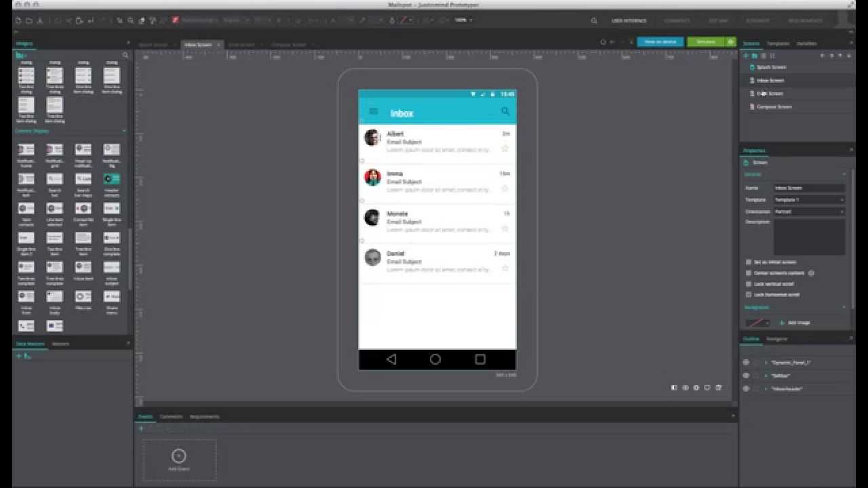Switch to the Requirements tab at bottom
868x488 pixels.
[x=204, y=417]
